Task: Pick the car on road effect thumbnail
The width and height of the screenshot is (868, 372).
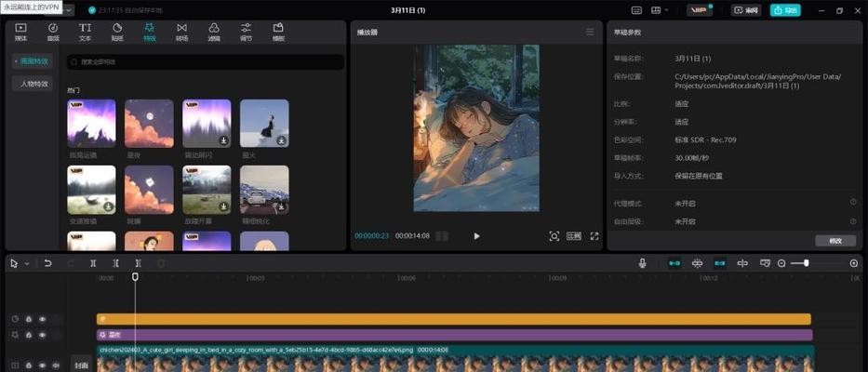Action: (264, 190)
